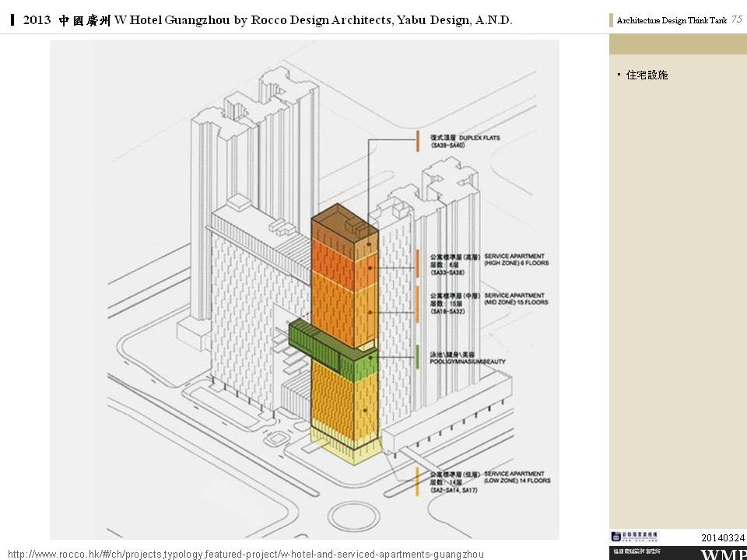Click the W Hotel Guangzhou slide title
The height and width of the screenshot is (560, 747).
[x=268, y=20]
